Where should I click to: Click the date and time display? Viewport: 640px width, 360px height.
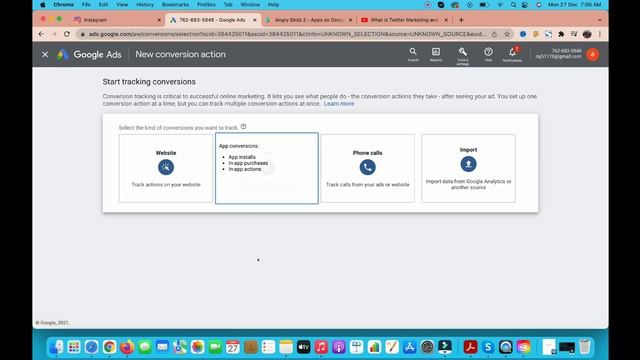[x=574, y=4]
